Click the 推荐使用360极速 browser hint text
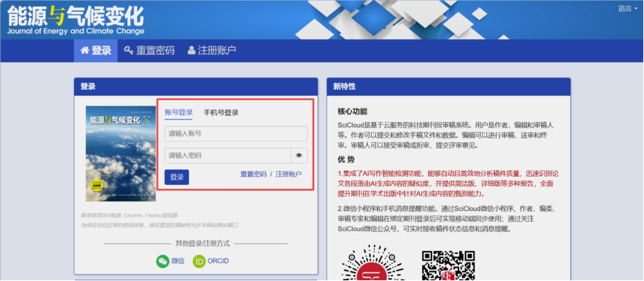 pyautogui.click(x=129, y=215)
